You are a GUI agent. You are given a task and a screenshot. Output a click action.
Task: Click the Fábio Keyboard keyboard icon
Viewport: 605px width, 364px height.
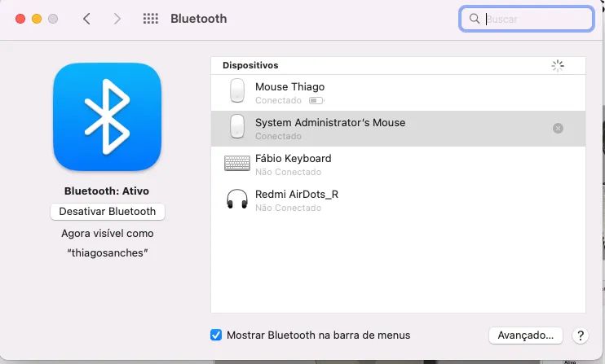237,164
